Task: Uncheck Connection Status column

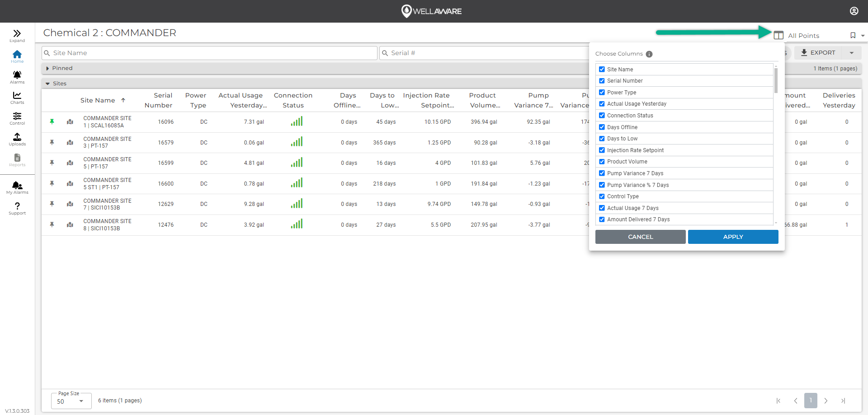Action: (x=602, y=115)
